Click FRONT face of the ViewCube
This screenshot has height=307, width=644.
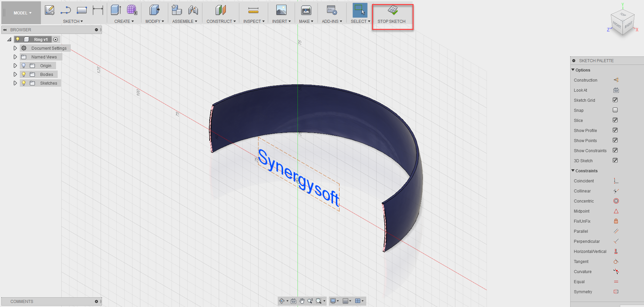(616, 25)
